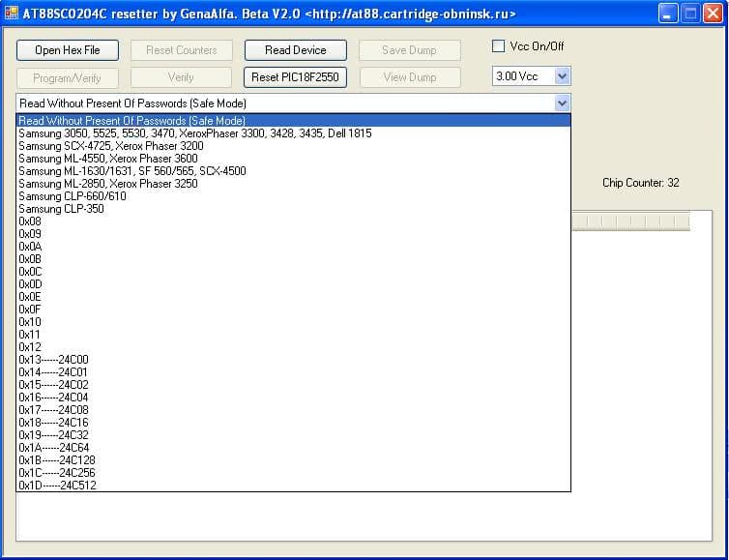The width and height of the screenshot is (729, 560).
Task: Select the 0x0A list item
Action: 293,247
